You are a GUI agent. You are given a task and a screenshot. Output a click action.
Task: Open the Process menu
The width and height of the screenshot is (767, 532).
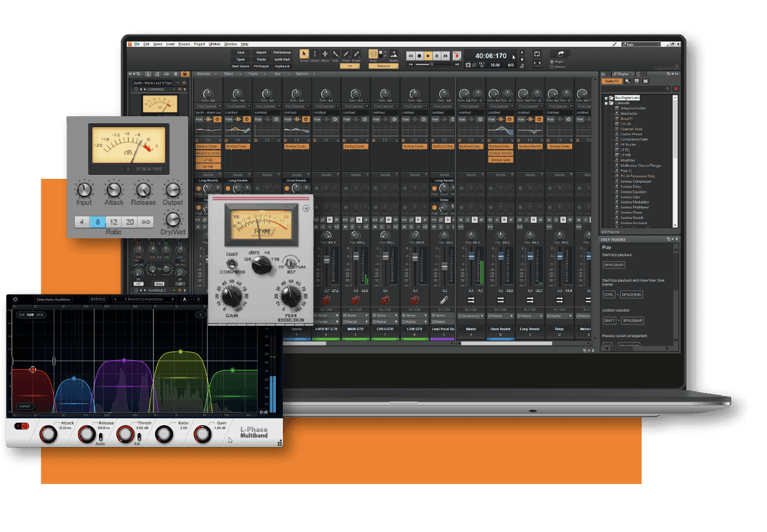point(185,44)
